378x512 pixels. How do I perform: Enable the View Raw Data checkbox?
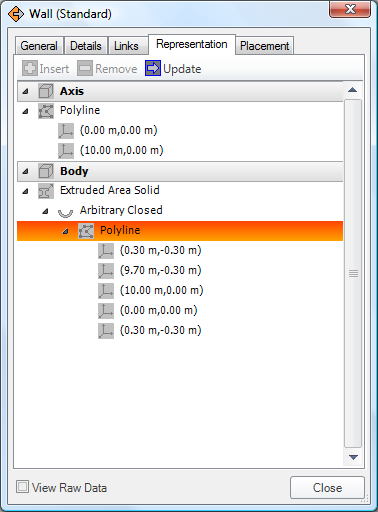(x=22, y=487)
